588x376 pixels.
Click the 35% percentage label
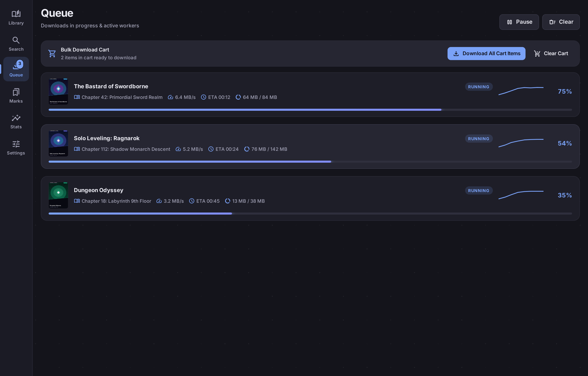(565, 195)
